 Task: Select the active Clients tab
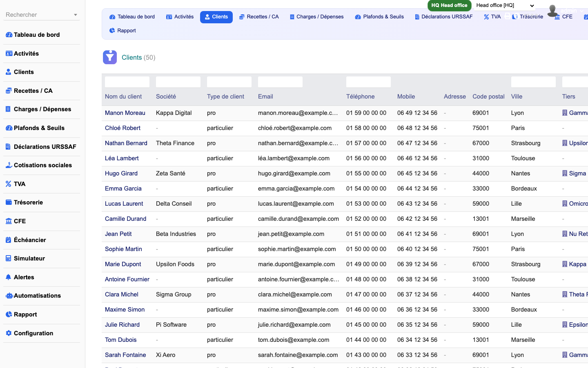point(216,17)
